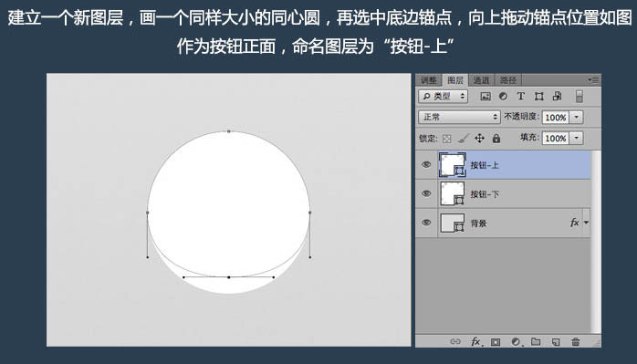
Task: Click the Layers panel vertical scrollbar
Action: [x=596, y=242]
